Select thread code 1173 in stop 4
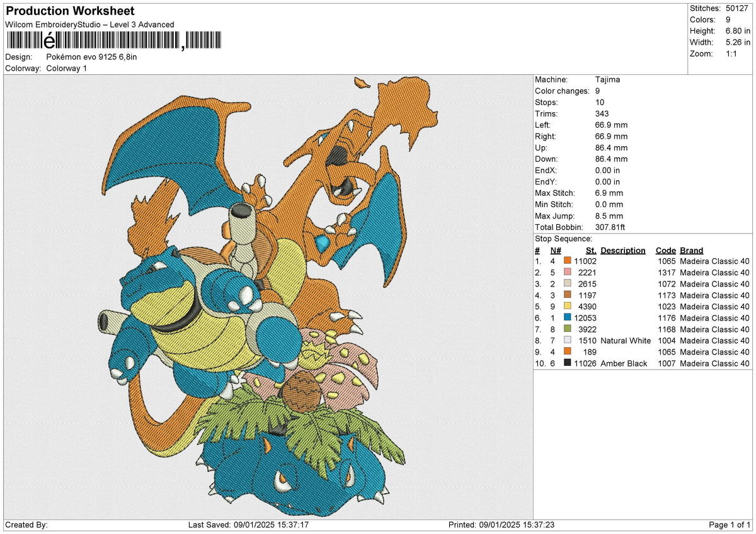This screenshot has width=756, height=534. click(667, 295)
